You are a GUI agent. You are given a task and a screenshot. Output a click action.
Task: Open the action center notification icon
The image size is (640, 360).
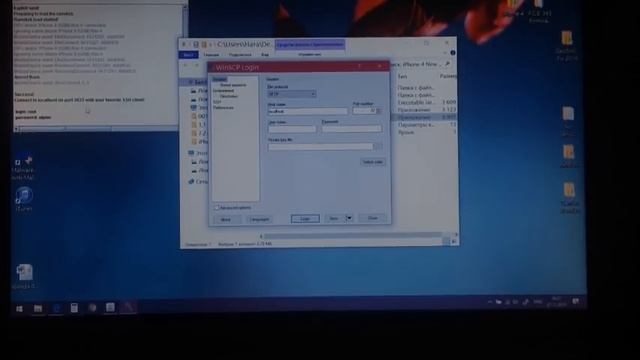click(576, 302)
